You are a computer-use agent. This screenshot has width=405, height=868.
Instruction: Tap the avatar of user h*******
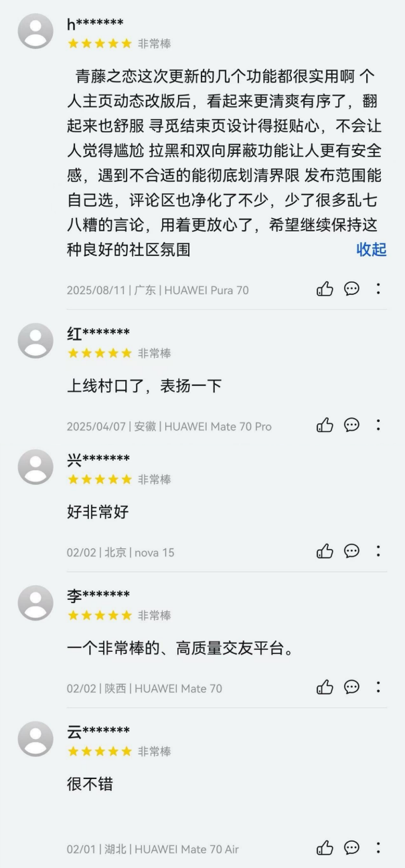click(x=35, y=31)
